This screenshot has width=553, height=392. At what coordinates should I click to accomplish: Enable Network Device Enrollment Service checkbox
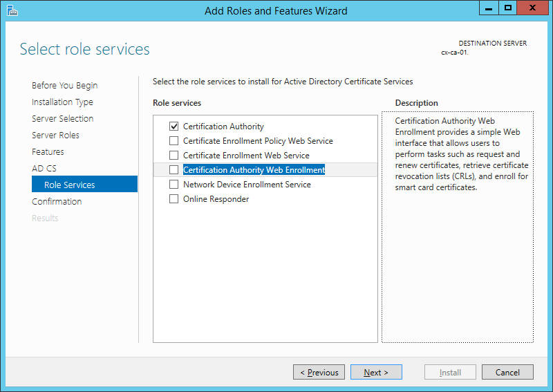[174, 185]
